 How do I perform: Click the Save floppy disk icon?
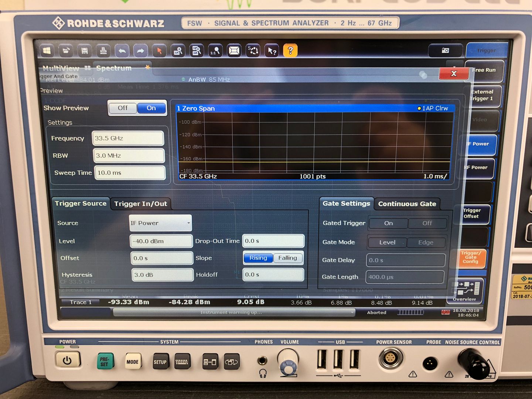pyautogui.click(x=85, y=51)
